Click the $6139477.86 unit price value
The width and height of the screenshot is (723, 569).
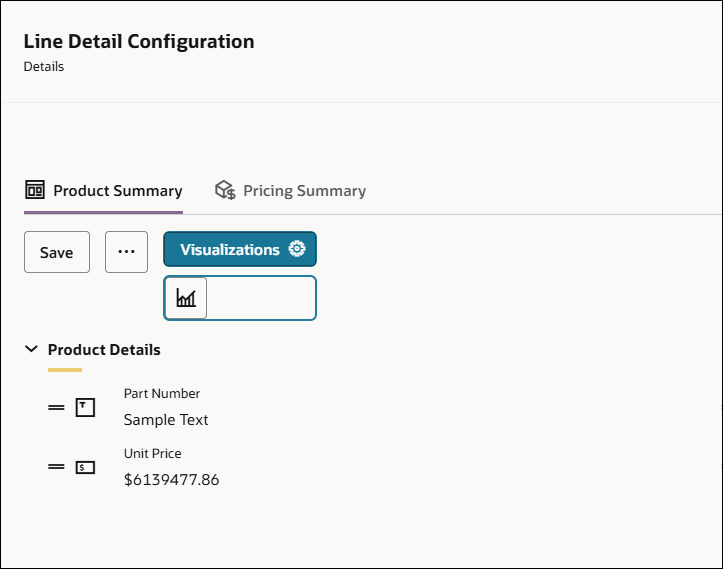click(171, 480)
